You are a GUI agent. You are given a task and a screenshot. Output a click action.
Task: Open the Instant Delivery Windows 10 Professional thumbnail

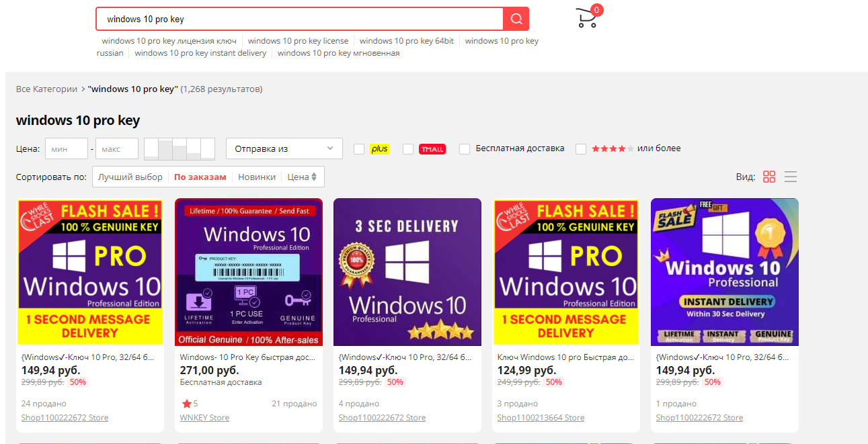click(725, 272)
